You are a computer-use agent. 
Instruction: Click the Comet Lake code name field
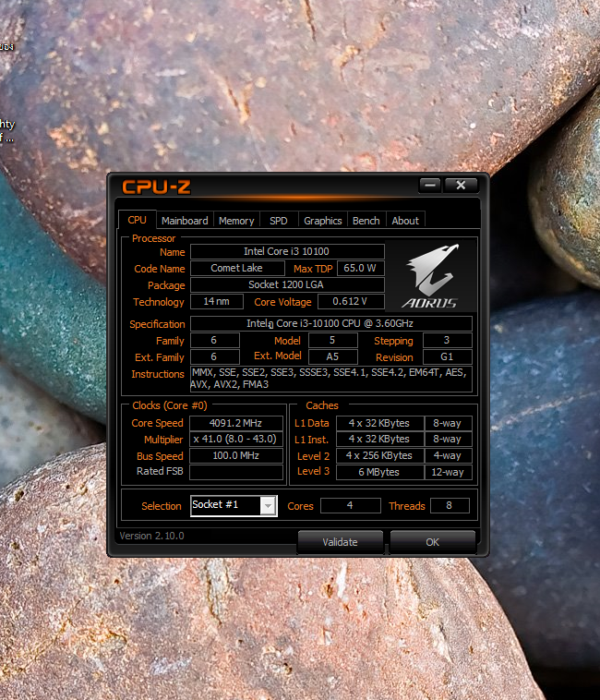237,268
